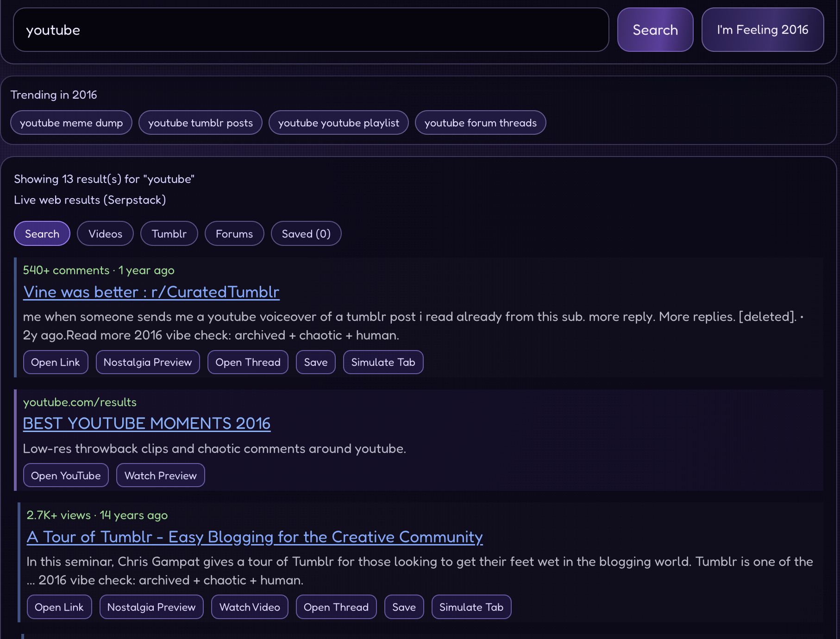
Task: Select trending chip youtube youtube playlist
Action: click(x=339, y=123)
